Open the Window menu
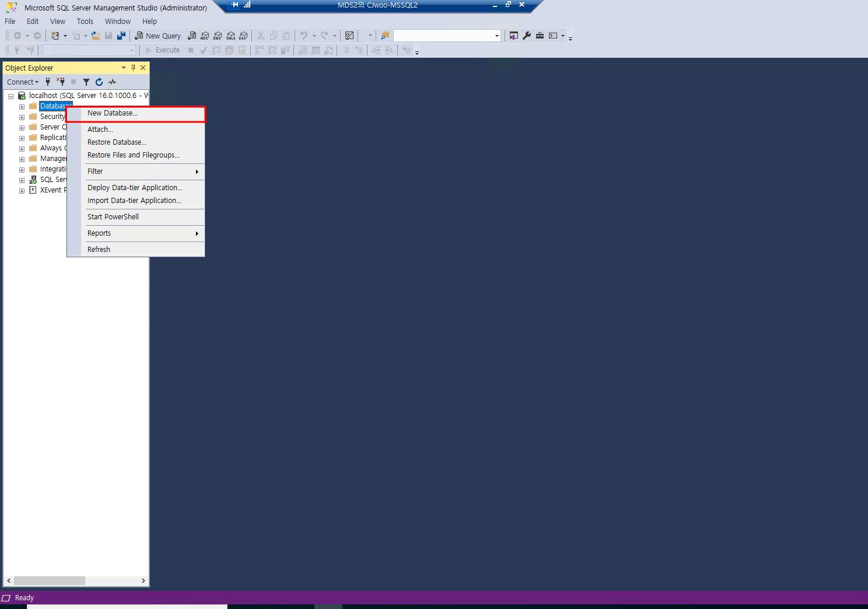Viewport: 868px width, 609px height. point(118,21)
